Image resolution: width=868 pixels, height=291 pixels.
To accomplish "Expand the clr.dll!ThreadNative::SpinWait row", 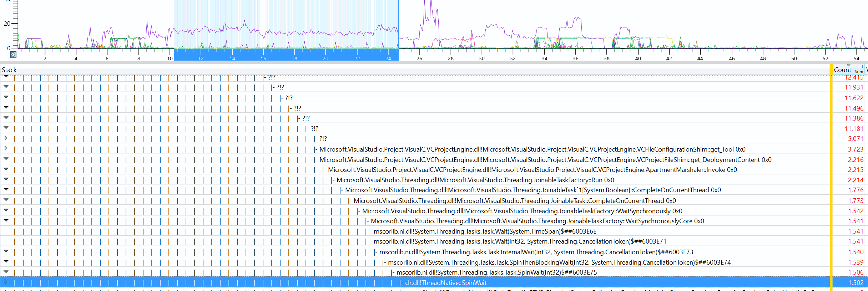I will 6,282.
